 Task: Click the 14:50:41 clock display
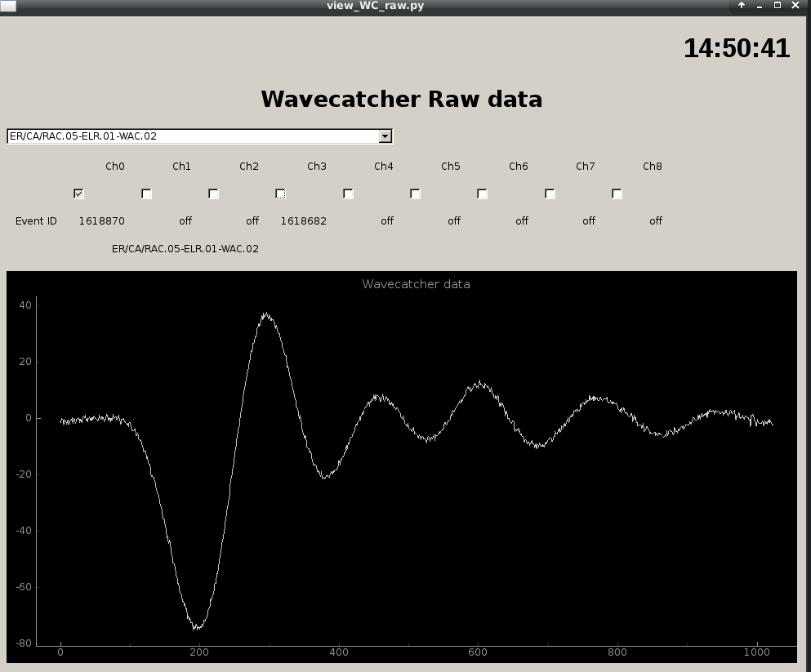point(736,48)
